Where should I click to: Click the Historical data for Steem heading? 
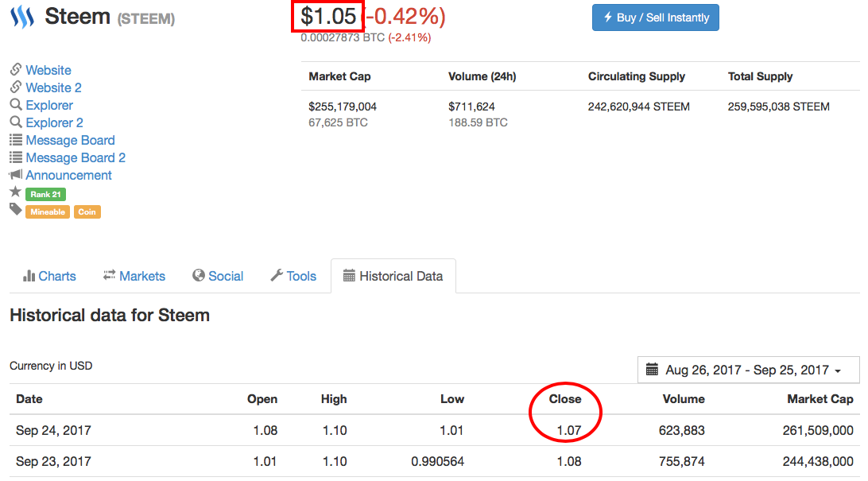pyautogui.click(x=110, y=315)
